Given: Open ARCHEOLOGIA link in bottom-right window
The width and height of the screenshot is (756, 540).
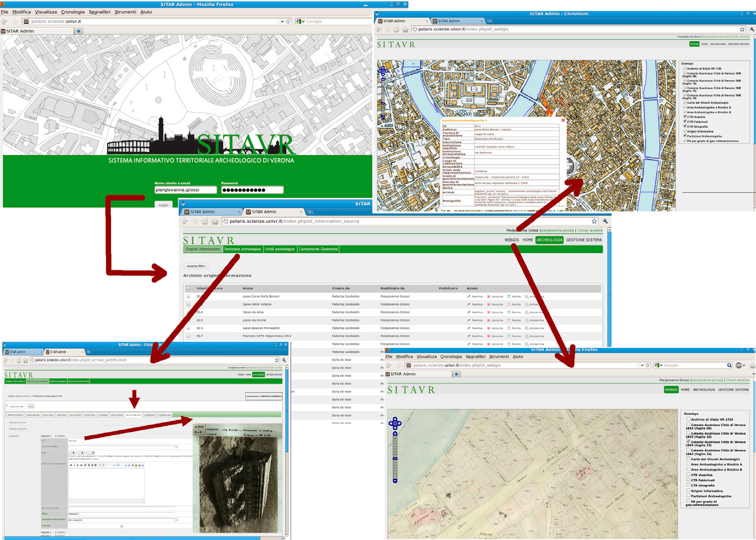Looking at the screenshot, I should 704,390.
